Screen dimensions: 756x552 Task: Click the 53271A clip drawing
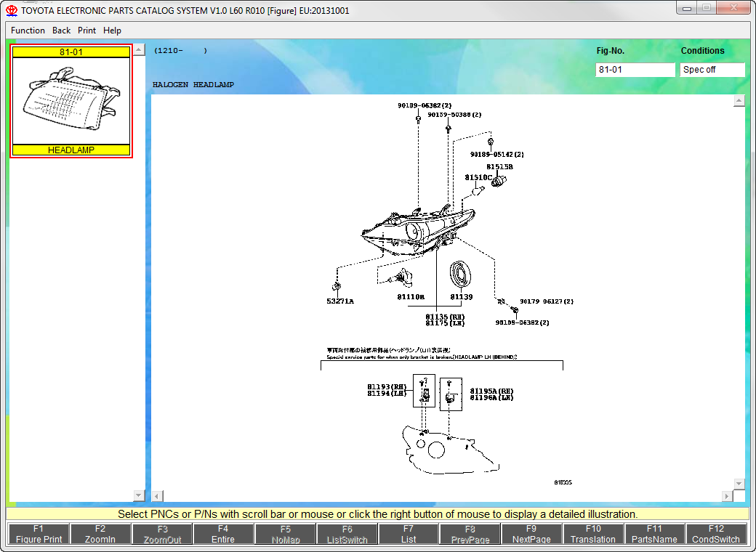[337, 287]
